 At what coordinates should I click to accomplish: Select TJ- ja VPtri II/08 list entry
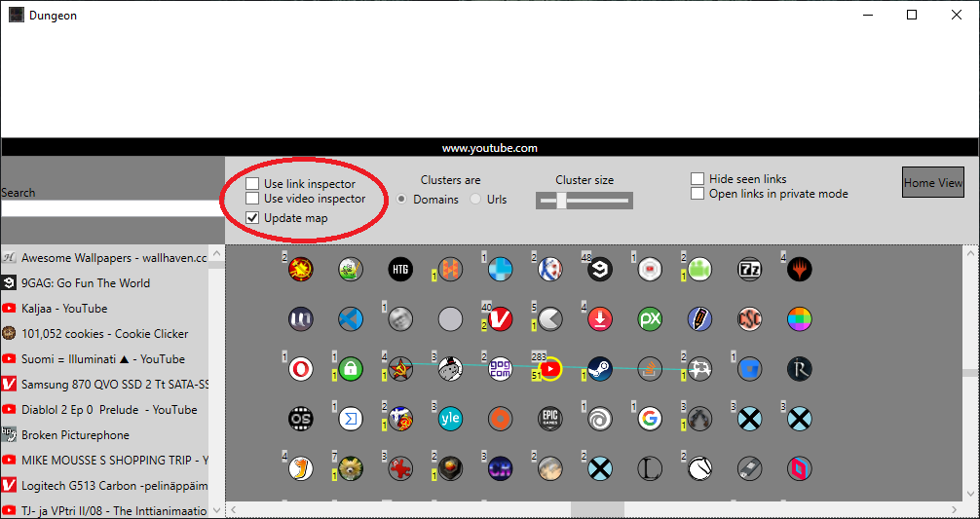click(x=105, y=510)
